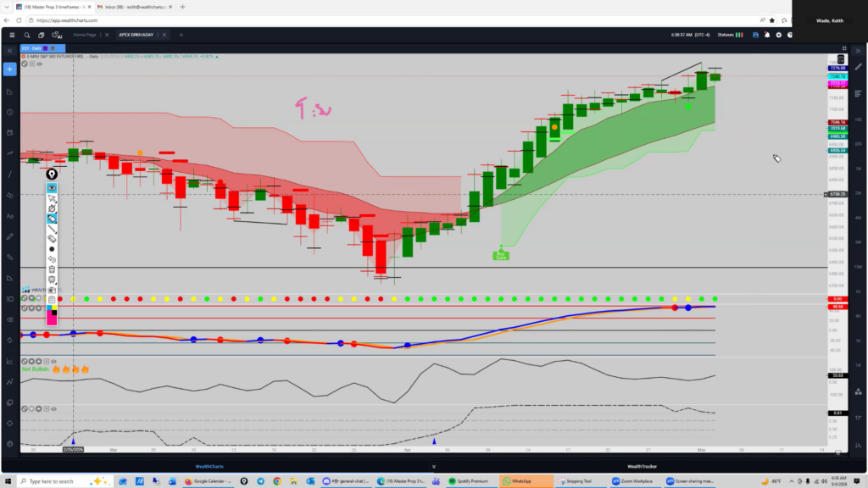This screenshot has width=868, height=488.
Task: Toggle the eye visibility in annotation palette
Action: (x=52, y=188)
